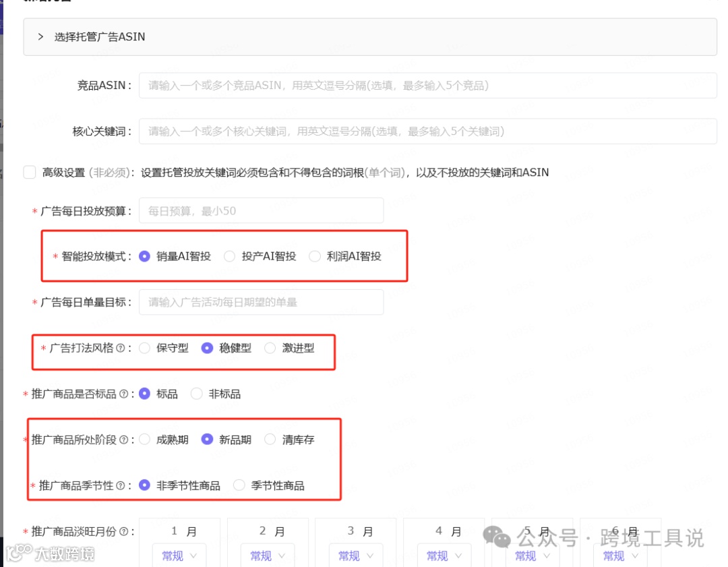Click the 竞品ASIN input field
Image resolution: width=728 pixels, height=567 pixels.
427,86
